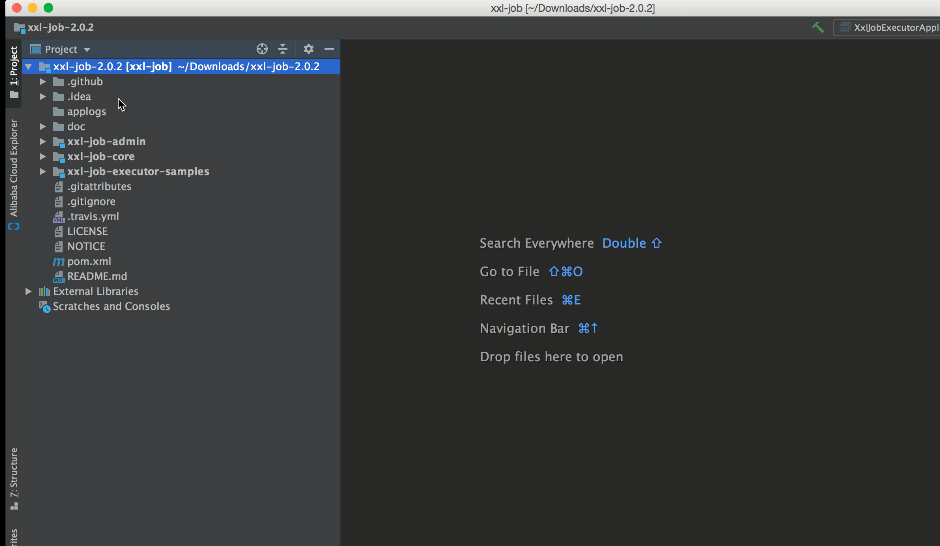
Task: Collapse the xxl-job-2.0.2 root node arrow
Action: (28, 67)
